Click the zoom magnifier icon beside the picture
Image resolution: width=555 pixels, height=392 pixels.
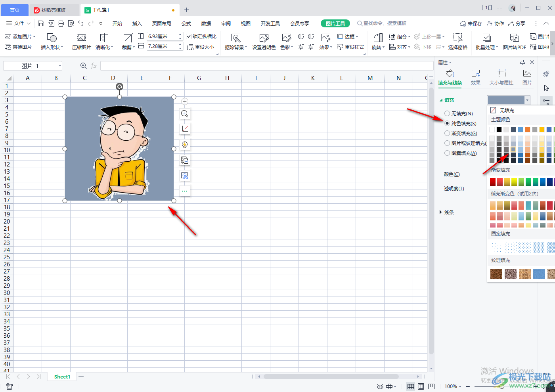pyautogui.click(x=185, y=114)
